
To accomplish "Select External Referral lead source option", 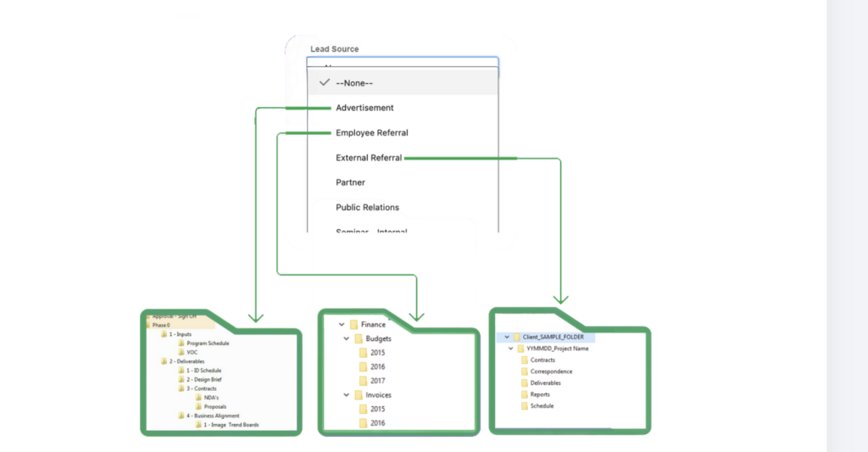I will [369, 158].
